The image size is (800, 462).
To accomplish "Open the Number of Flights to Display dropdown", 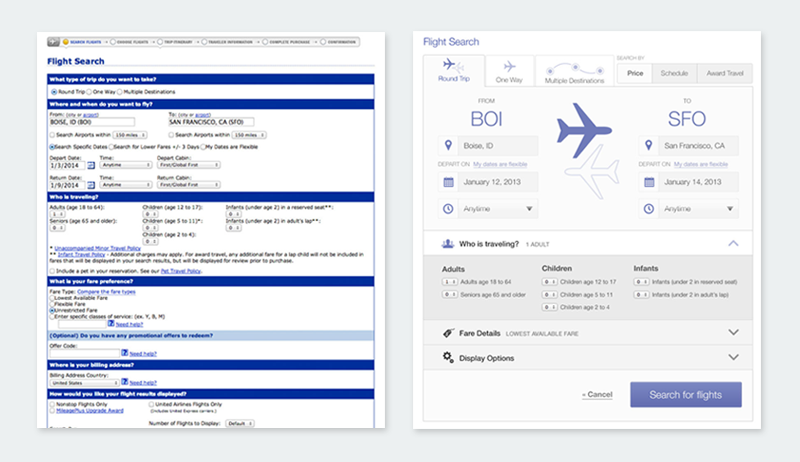I will (240, 423).
